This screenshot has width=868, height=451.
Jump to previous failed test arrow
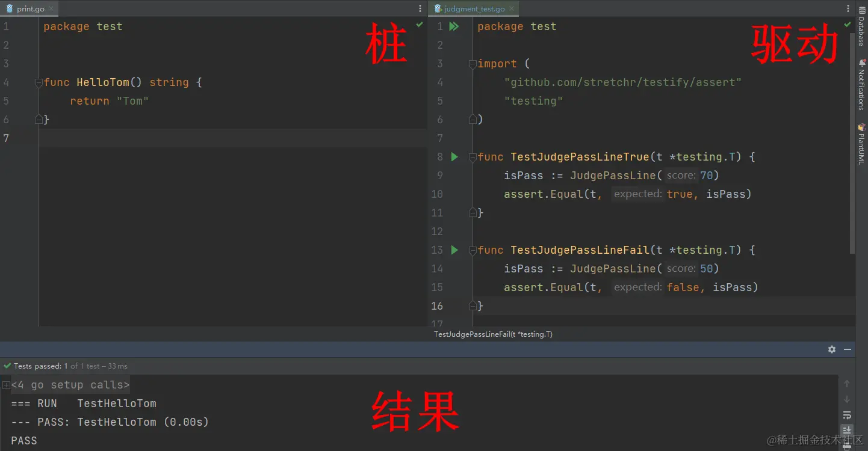847,384
